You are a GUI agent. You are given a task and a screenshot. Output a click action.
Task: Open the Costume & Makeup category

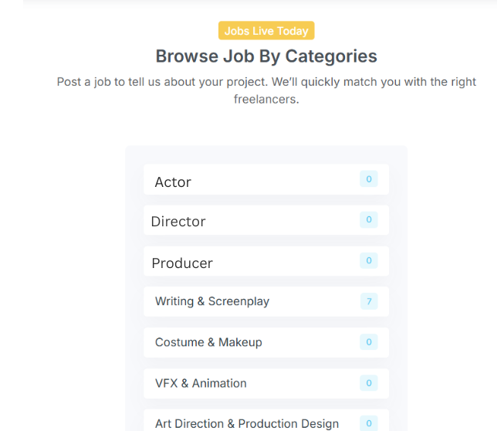coord(208,342)
